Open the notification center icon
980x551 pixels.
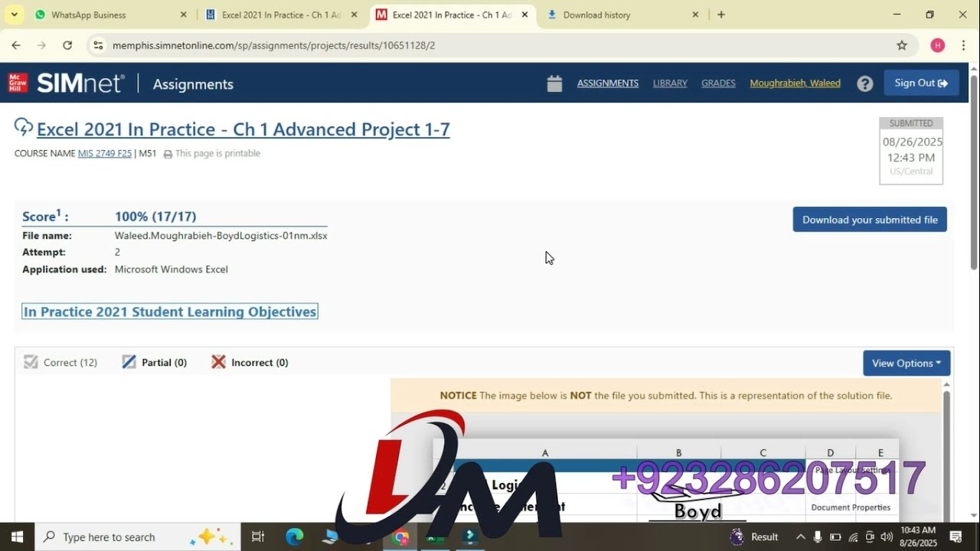coord(955,536)
